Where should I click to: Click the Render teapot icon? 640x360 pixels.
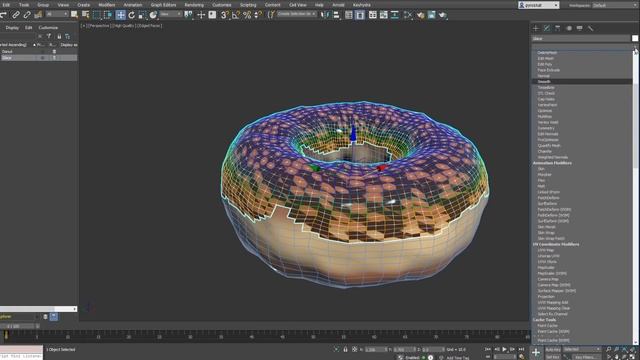tap(443, 15)
